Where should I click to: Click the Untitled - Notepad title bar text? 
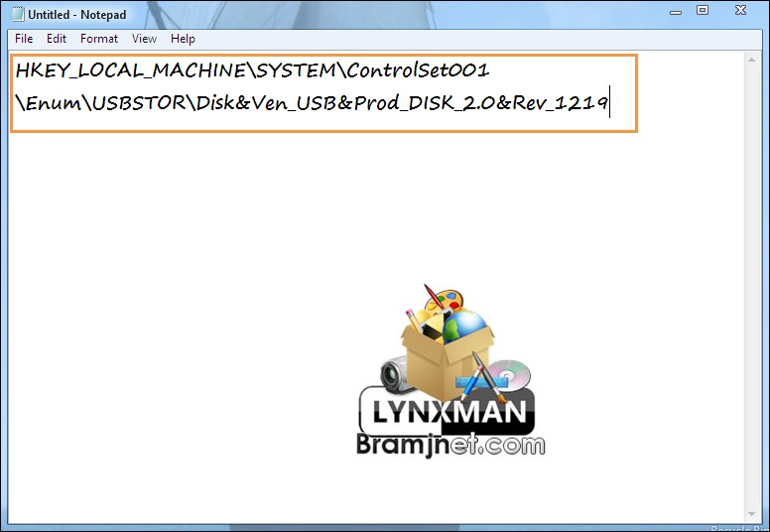pyautogui.click(x=77, y=15)
